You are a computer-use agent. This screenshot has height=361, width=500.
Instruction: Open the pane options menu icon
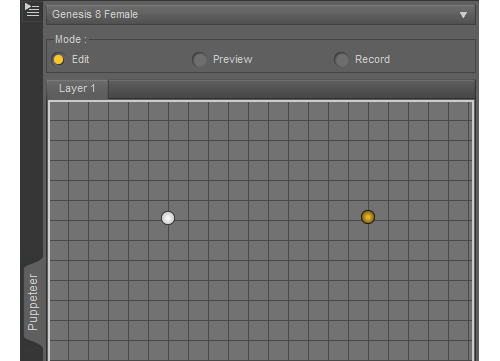pos(32,10)
